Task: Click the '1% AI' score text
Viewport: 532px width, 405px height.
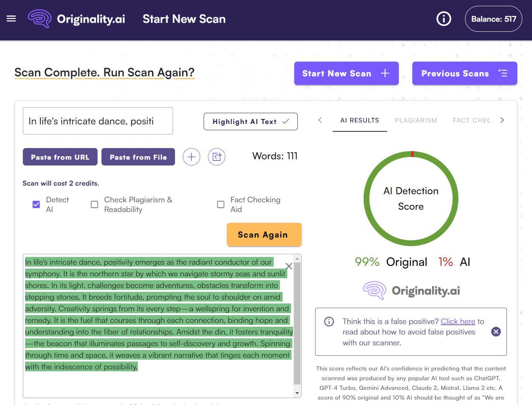Action: 454,262
